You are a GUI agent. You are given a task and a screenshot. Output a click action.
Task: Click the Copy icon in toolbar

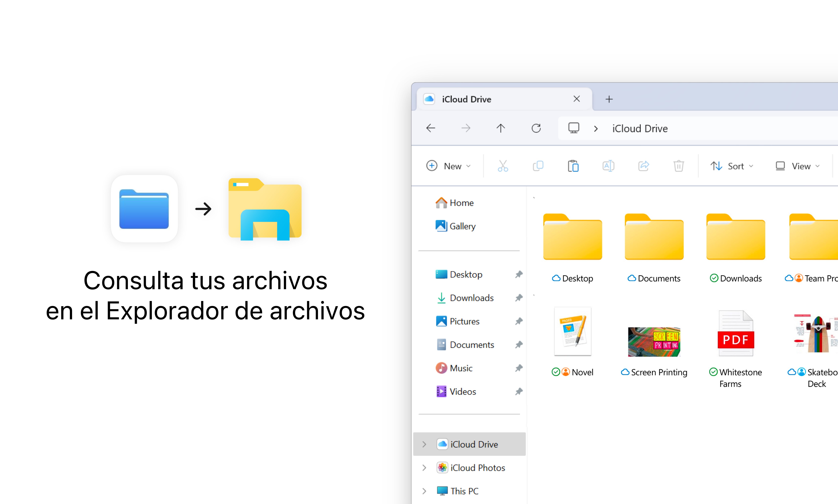point(538,166)
